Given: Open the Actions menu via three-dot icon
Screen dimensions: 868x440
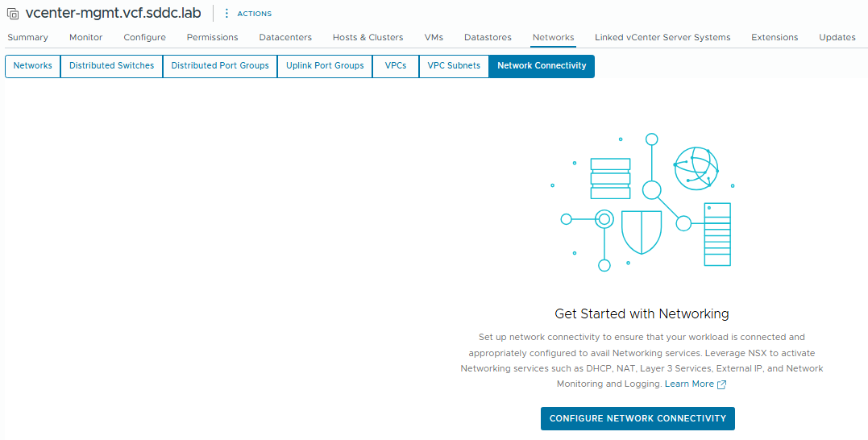Looking at the screenshot, I should [226, 14].
